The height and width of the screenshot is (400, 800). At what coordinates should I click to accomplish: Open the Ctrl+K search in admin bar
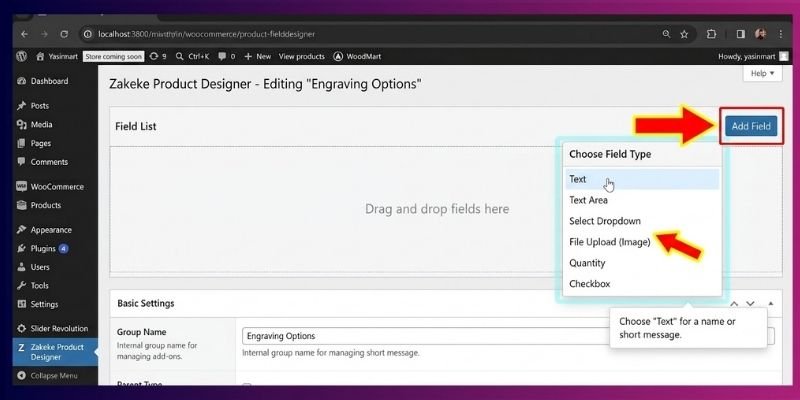[192, 57]
